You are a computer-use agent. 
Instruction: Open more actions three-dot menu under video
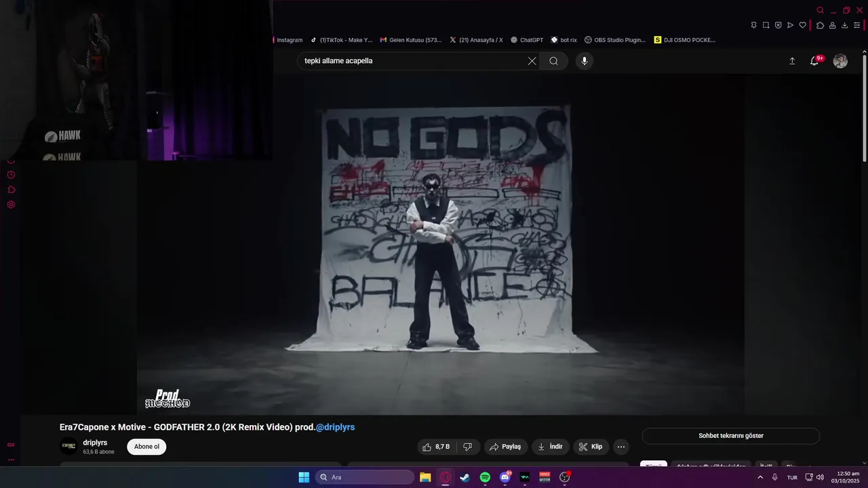[x=620, y=447]
